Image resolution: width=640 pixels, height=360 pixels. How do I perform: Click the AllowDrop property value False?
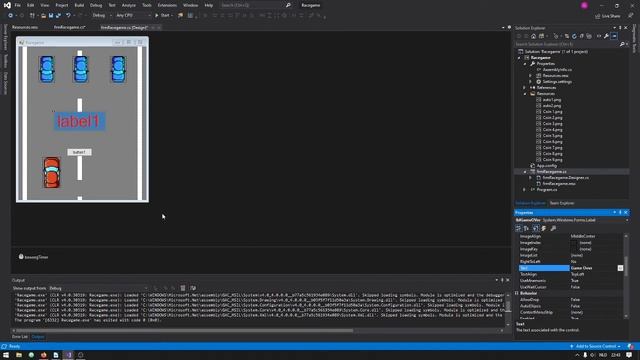click(x=575, y=300)
